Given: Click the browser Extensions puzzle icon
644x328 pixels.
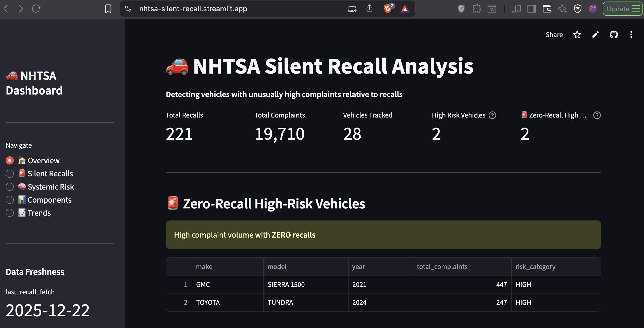Looking at the screenshot, I should coord(477,8).
